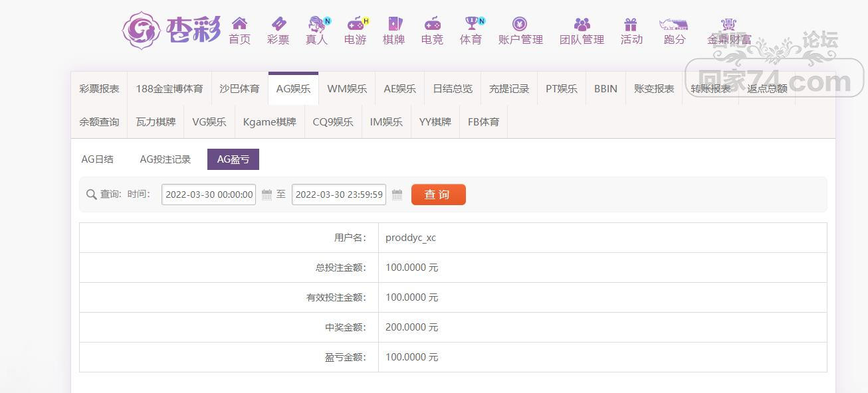Open the 金鼎财富 icon
Viewport: 868px width, 393px height.
click(x=728, y=24)
